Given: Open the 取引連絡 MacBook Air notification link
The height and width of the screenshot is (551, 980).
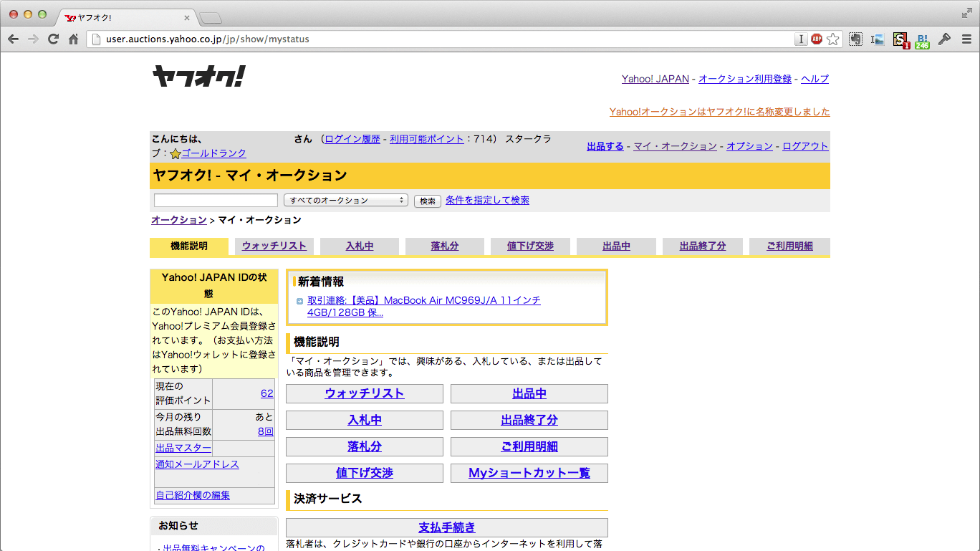Looking at the screenshot, I should [424, 307].
